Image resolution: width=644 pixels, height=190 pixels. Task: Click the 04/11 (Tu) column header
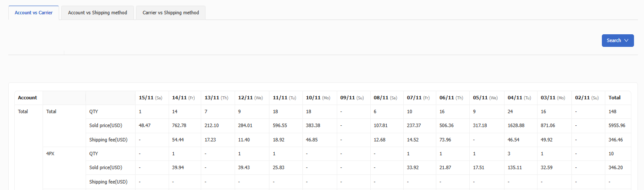click(519, 98)
